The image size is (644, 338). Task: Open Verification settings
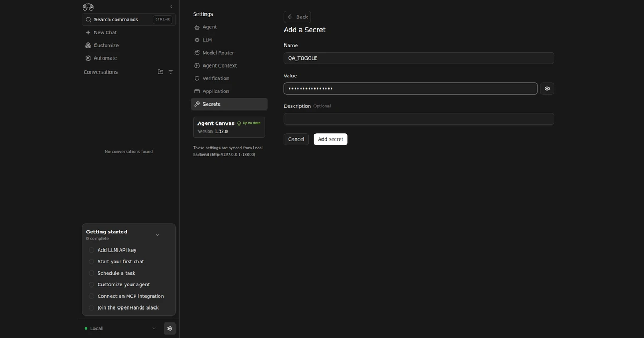(x=229, y=78)
